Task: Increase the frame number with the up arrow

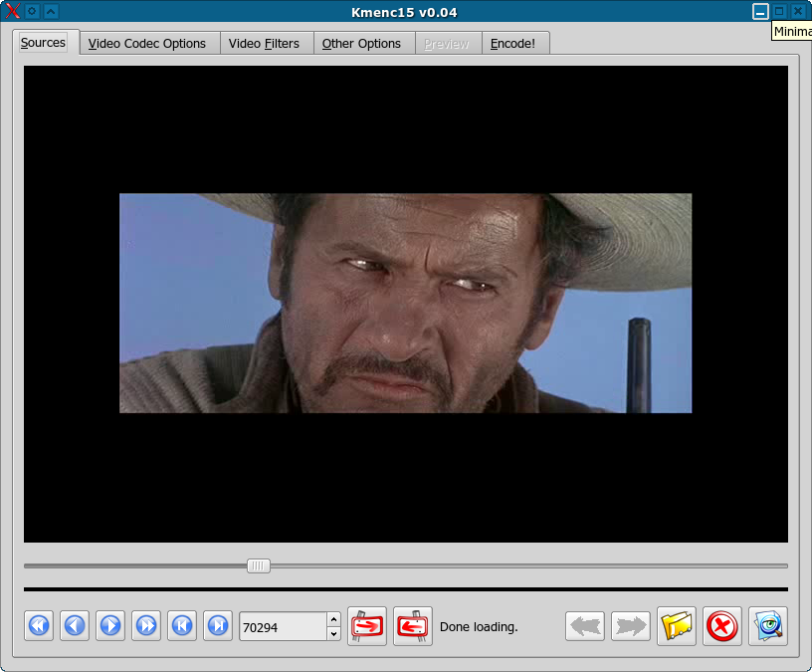Action: [334, 619]
